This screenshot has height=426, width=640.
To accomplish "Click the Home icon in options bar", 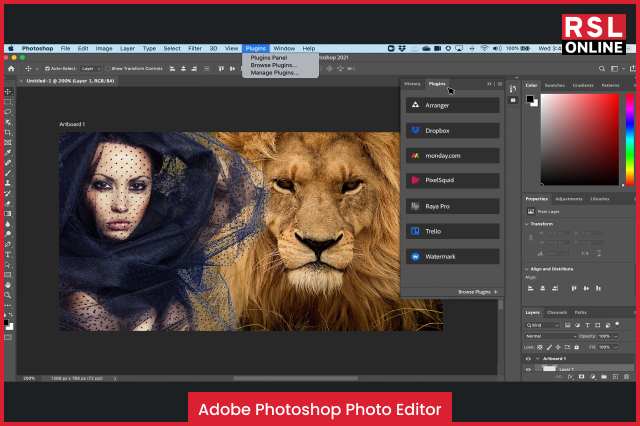I will [x=11, y=69].
